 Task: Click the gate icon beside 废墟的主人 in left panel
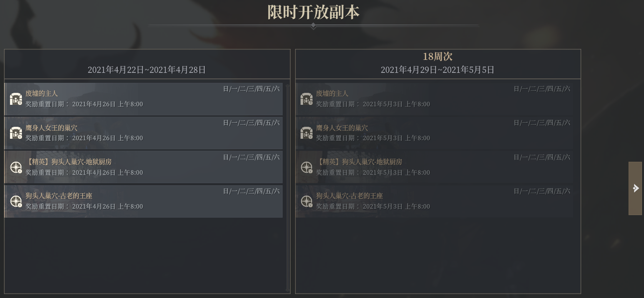[15, 98]
